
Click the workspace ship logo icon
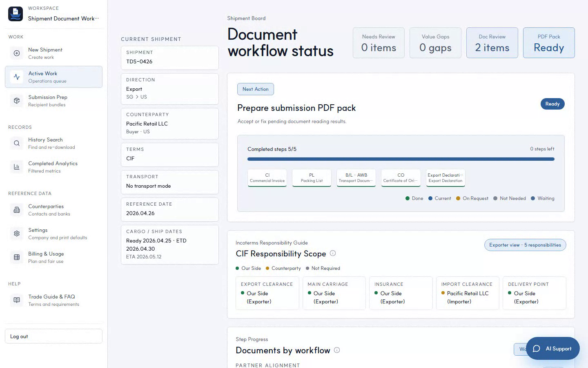click(16, 14)
